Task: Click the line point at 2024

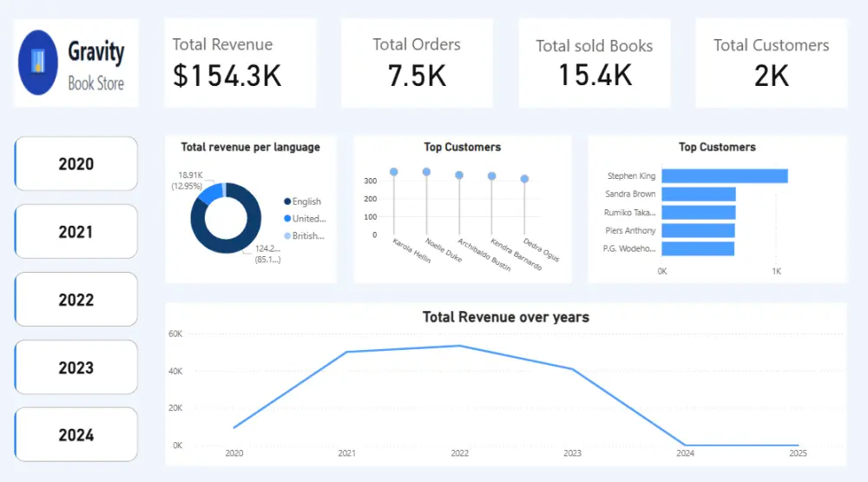Action: 686,445
